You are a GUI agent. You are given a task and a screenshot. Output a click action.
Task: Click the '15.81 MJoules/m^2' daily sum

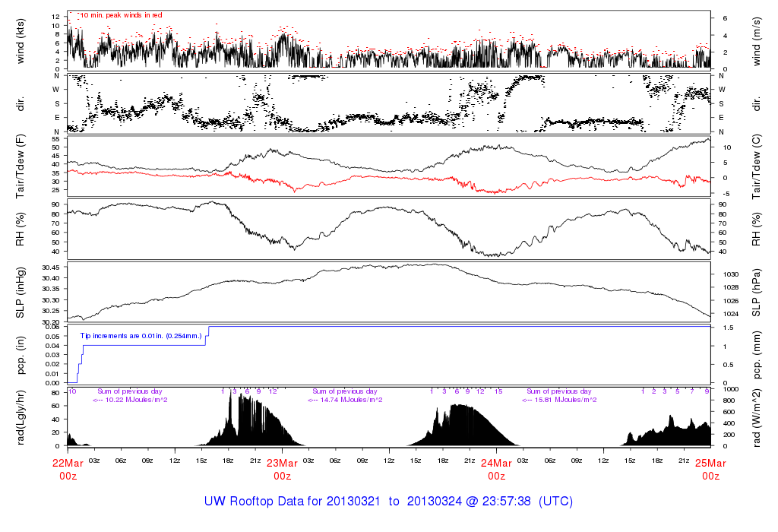pos(565,400)
